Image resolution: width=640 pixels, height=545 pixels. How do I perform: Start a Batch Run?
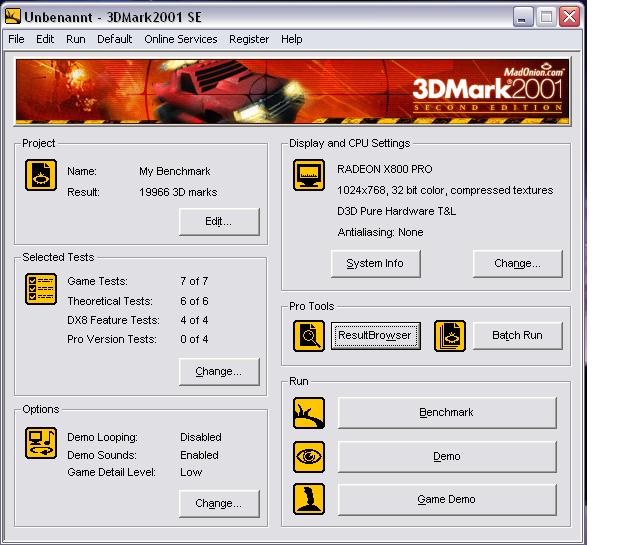click(518, 336)
